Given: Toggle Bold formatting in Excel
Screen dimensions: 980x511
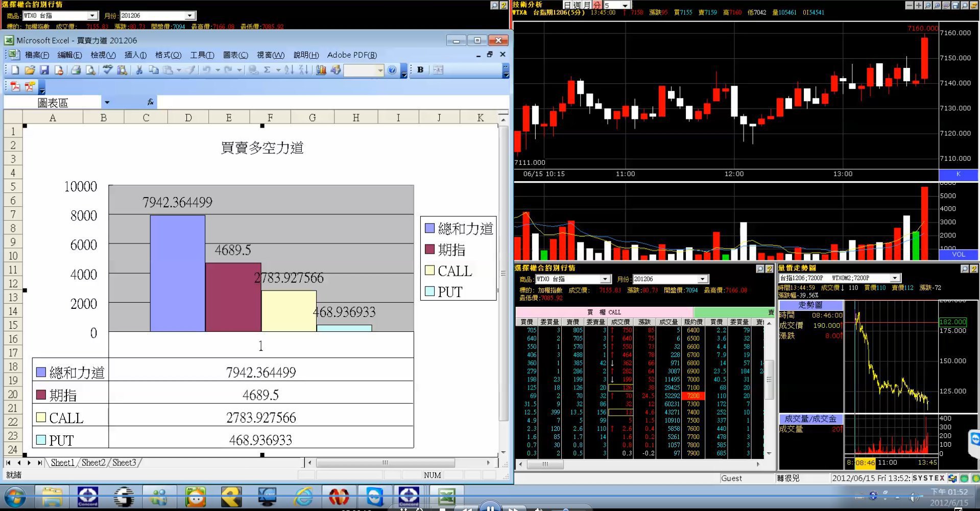Looking at the screenshot, I should (420, 70).
